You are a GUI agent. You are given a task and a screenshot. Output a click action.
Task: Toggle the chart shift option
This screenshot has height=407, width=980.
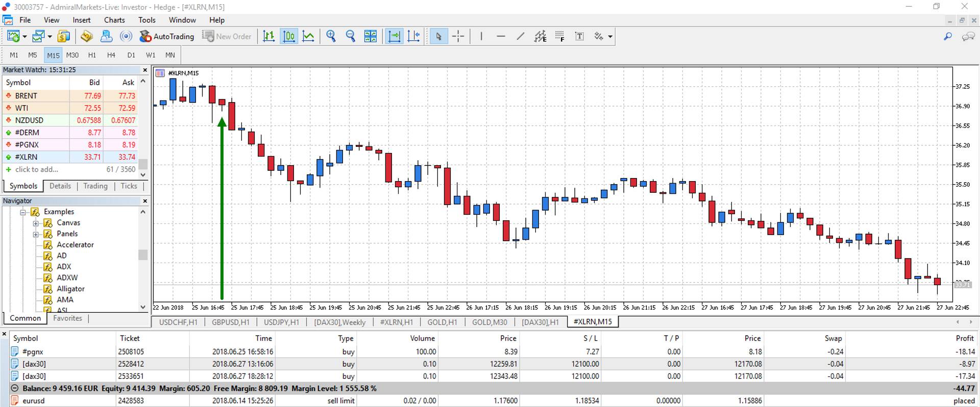click(x=413, y=36)
